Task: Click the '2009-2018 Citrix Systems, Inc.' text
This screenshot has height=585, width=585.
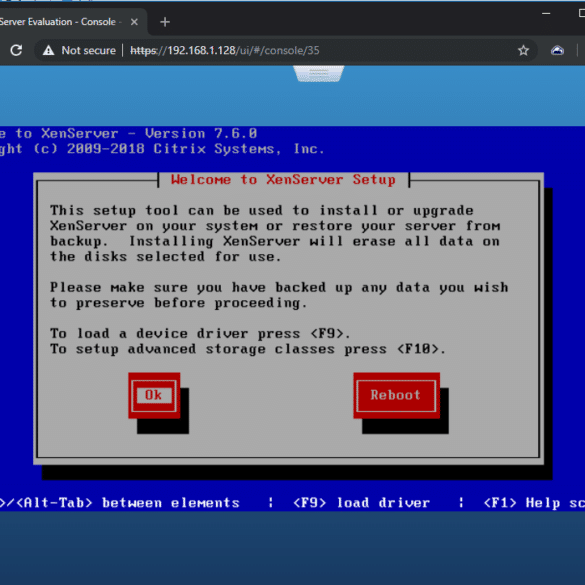Action: coord(195,149)
